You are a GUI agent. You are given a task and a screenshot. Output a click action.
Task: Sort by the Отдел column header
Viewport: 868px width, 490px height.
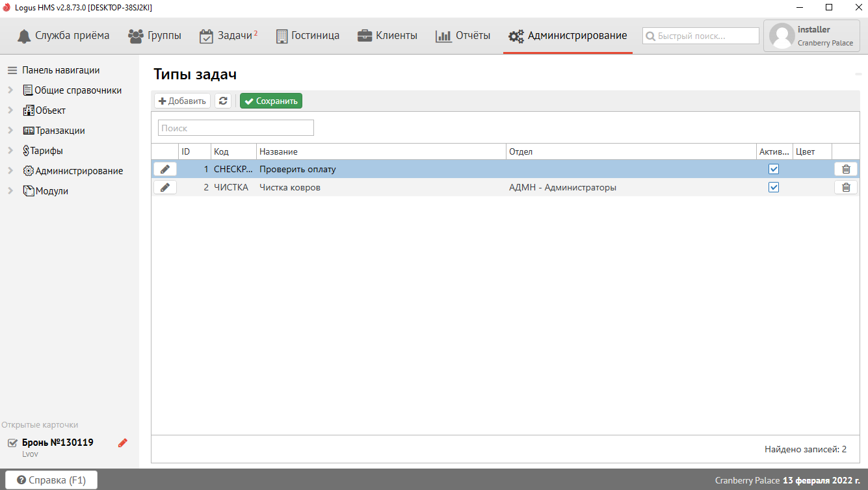[x=631, y=151]
